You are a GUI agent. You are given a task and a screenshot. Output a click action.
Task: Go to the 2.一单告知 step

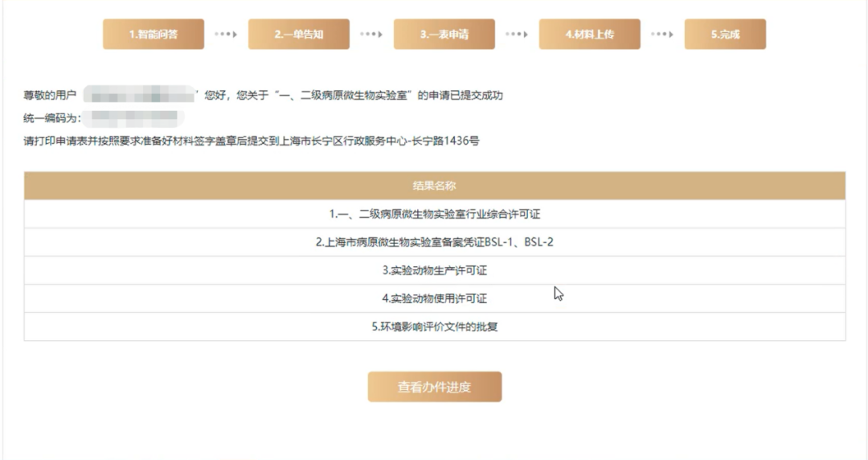pos(298,35)
